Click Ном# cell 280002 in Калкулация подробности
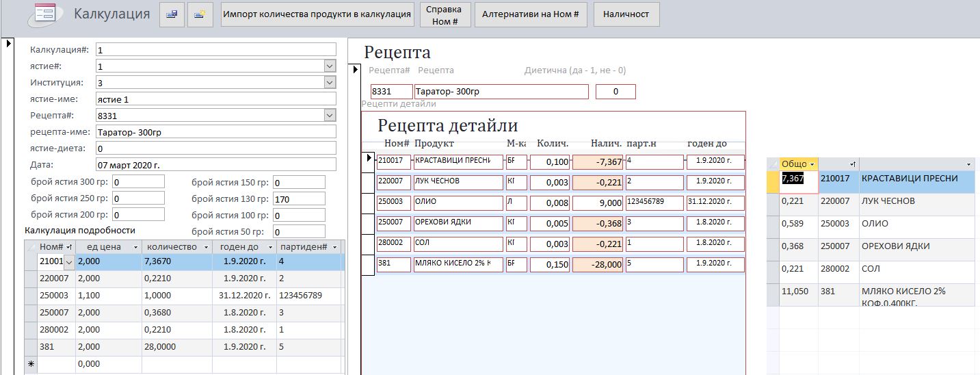The width and height of the screenshot is (980, 375). click(x=56, y=331)
